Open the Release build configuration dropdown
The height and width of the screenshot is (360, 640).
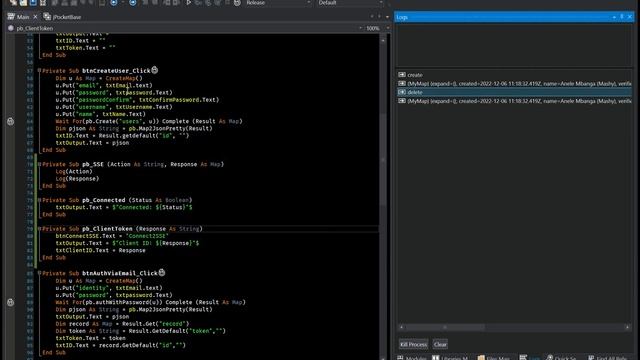(x=278, y=2)
